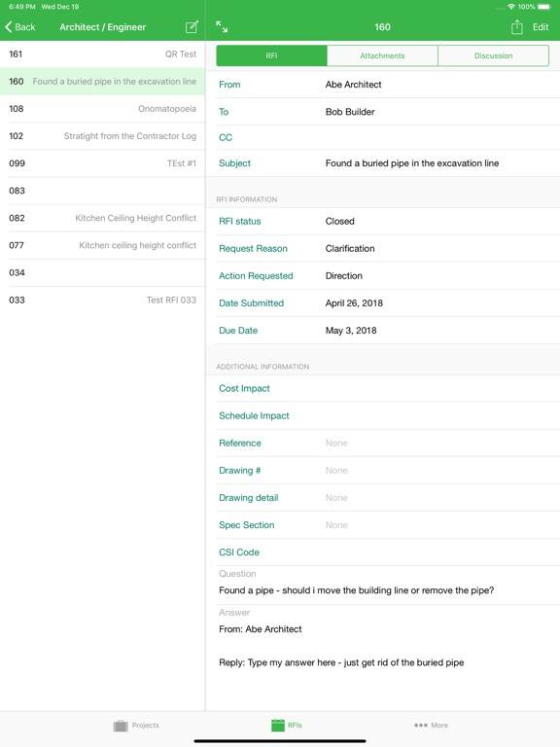Viewport: 560px width, 747px height.
Task: Tap the Subject value text
Action: coord(412,163)
